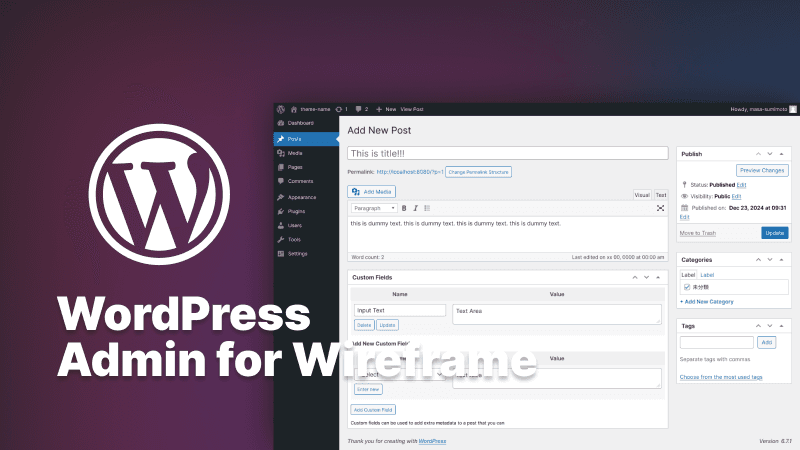Image resolution: width=800 pixels, height=450 pixels.
Task: Click the Enter new button
Action: click(368, 389)
